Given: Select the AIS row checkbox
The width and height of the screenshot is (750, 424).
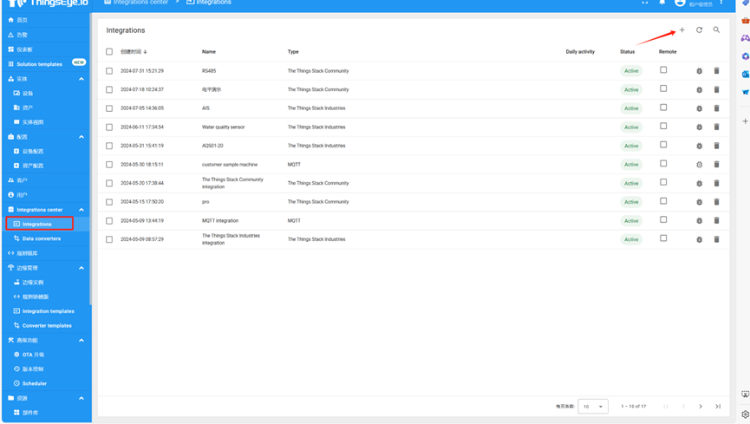Looking at the screenshot, I should (110, 109).
